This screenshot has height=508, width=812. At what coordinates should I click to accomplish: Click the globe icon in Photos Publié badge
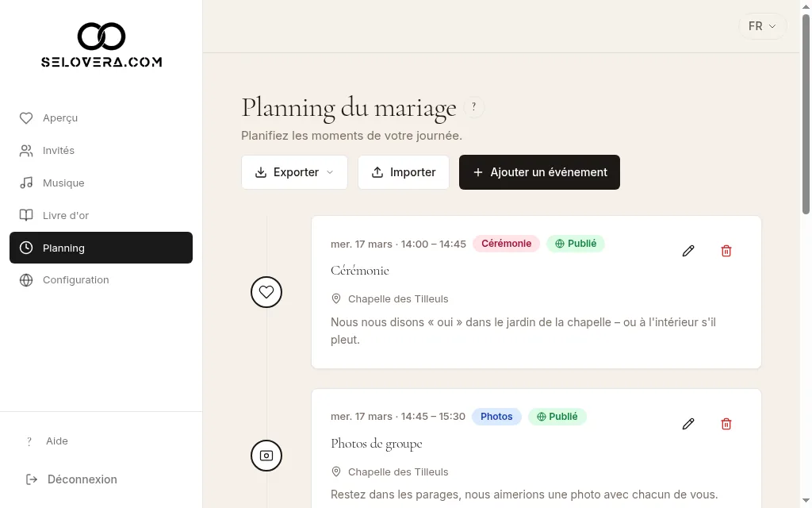pyautogui.click(x=541, y=417)
